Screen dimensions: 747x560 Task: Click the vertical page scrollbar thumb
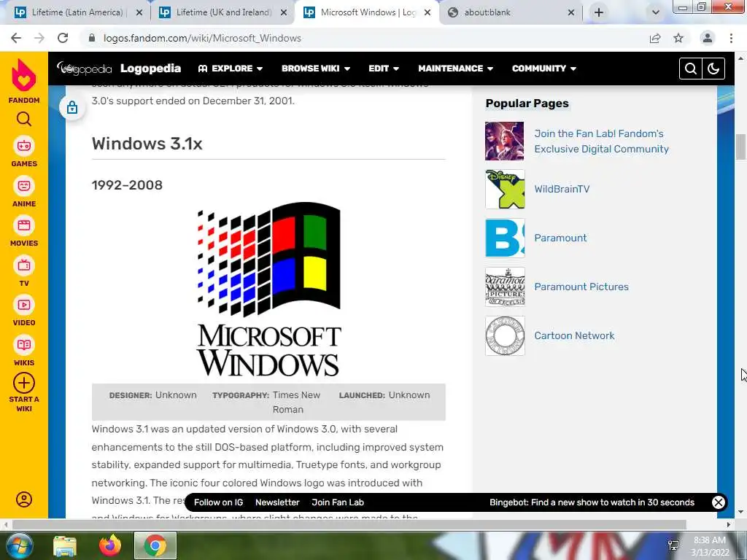pos(740,147)
